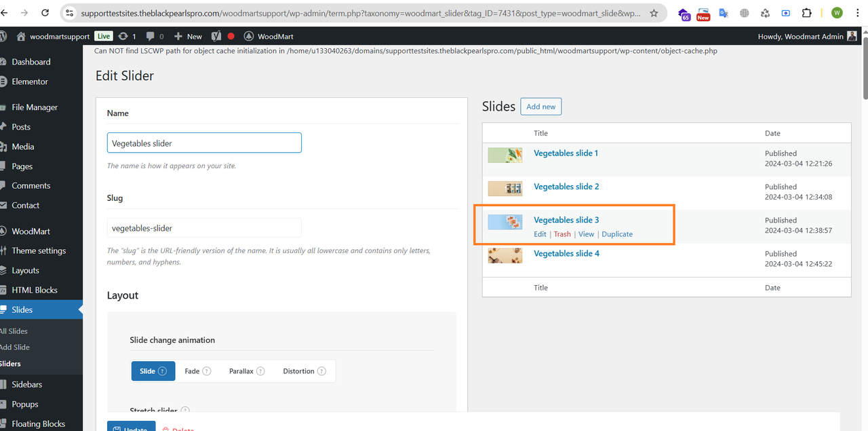Screen dimensions: 868x431
Task: Open the extension with the red New badge
Action: [x=703, y=14]
